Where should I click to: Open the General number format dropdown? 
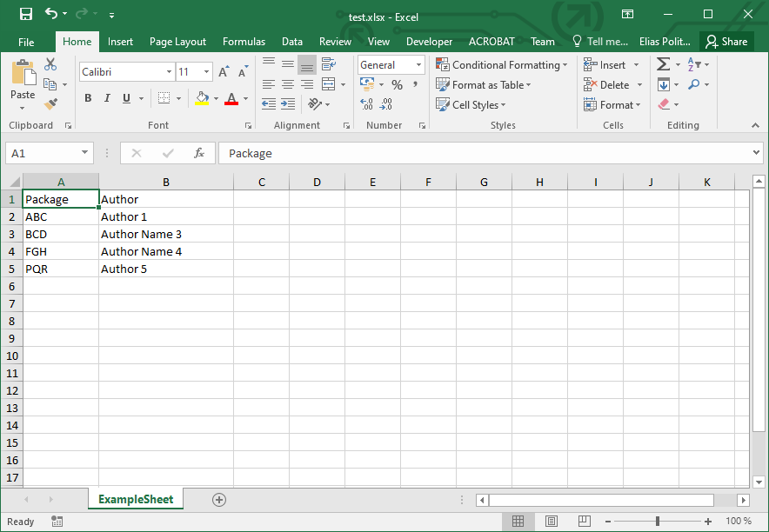(x=418, y=64)
